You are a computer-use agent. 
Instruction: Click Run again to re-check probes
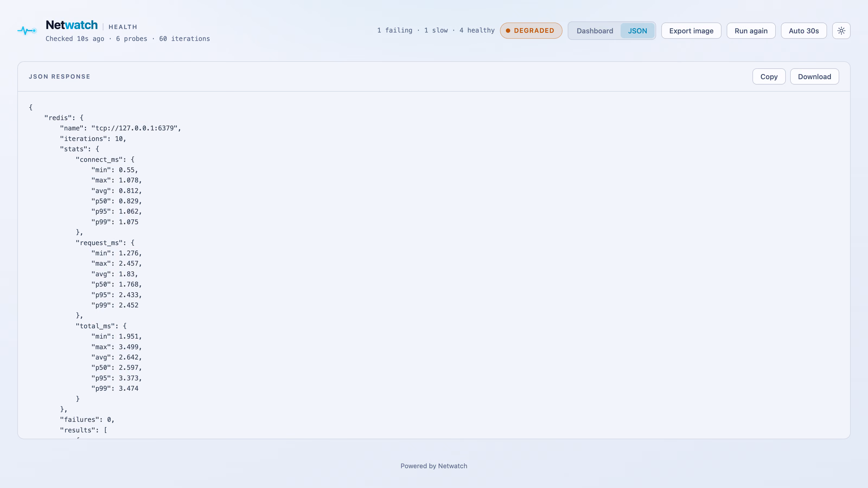(x=751, y=31)
